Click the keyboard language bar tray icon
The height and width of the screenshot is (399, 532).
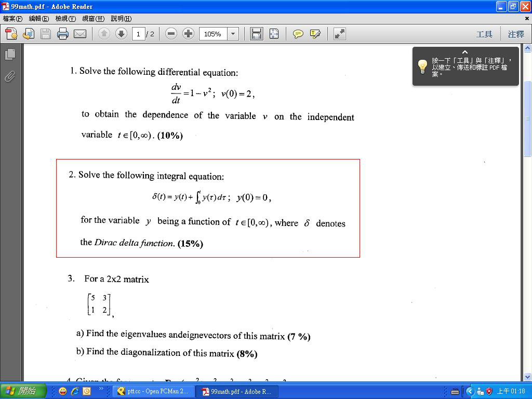pyautogui.click(x=455, y=392)
